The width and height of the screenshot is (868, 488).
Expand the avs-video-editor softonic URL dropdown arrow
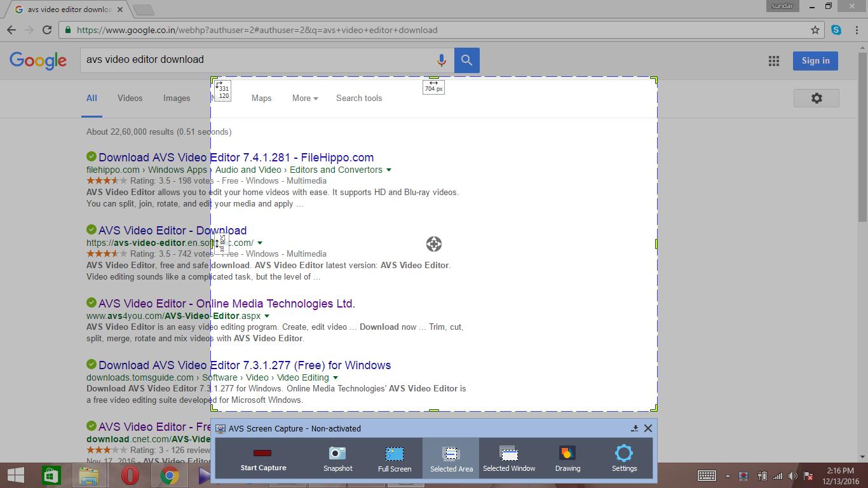coord(259,243)
